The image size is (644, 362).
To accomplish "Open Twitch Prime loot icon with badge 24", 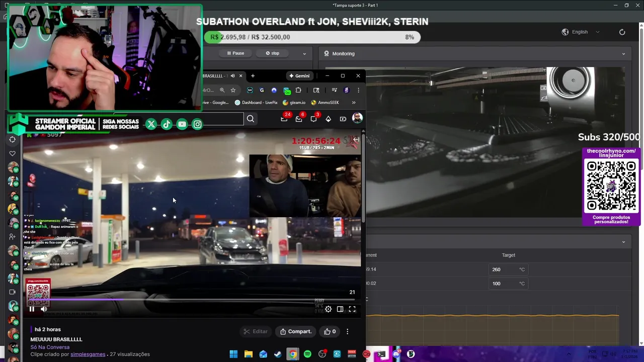I will (284, 119).
